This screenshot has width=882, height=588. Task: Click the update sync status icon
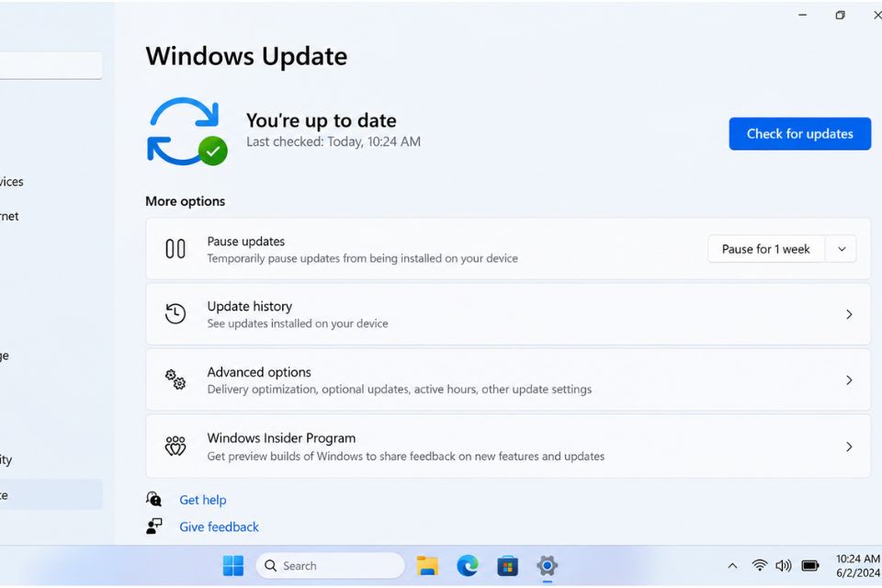(187, 131)
